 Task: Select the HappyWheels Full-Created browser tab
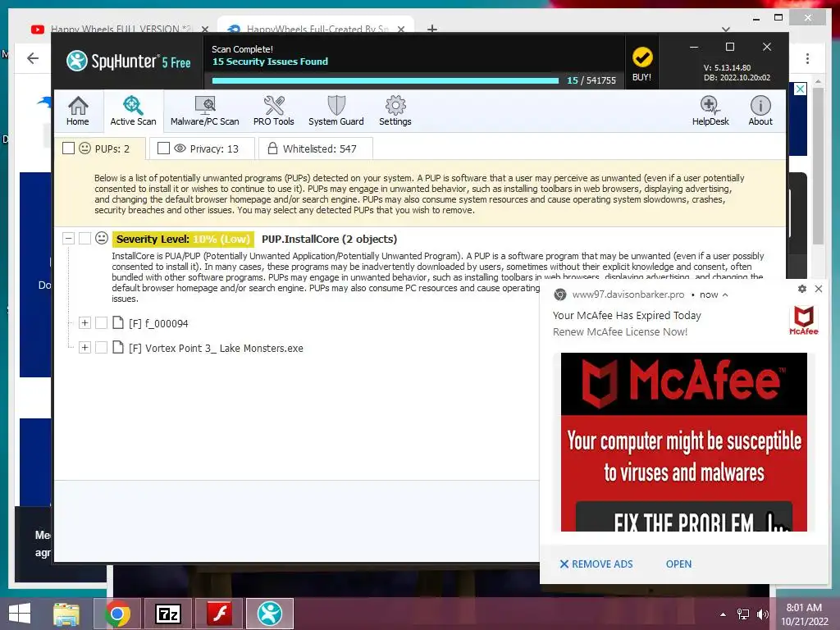(x=316, y=27)
